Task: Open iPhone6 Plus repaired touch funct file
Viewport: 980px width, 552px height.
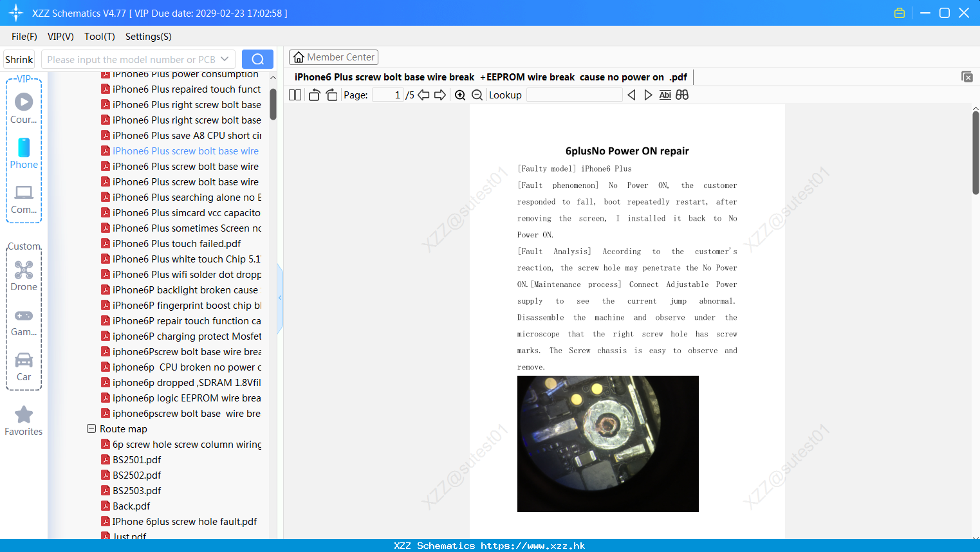Action: pos(181,89)
